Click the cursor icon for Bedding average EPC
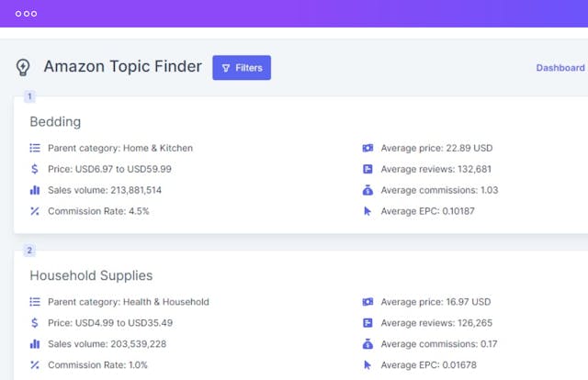The image size is (588, 380). (x=367, y=211)
